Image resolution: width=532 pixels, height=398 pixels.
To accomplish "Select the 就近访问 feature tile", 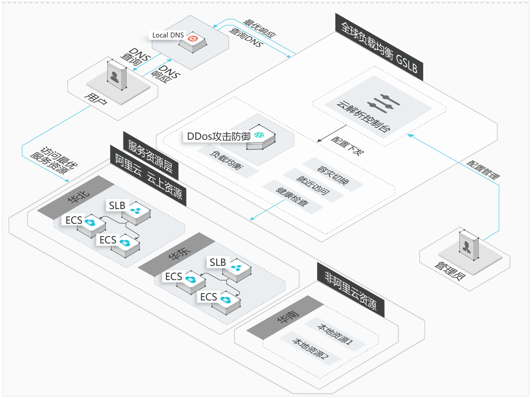I will click(313, 186).
